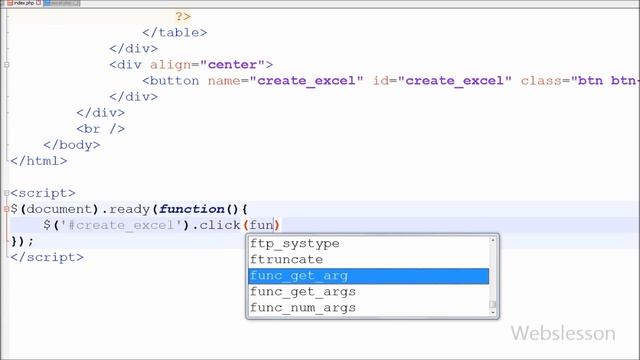640x360 pixels.
Task: Click the PHP closing tag ?>
Action: 183,17
